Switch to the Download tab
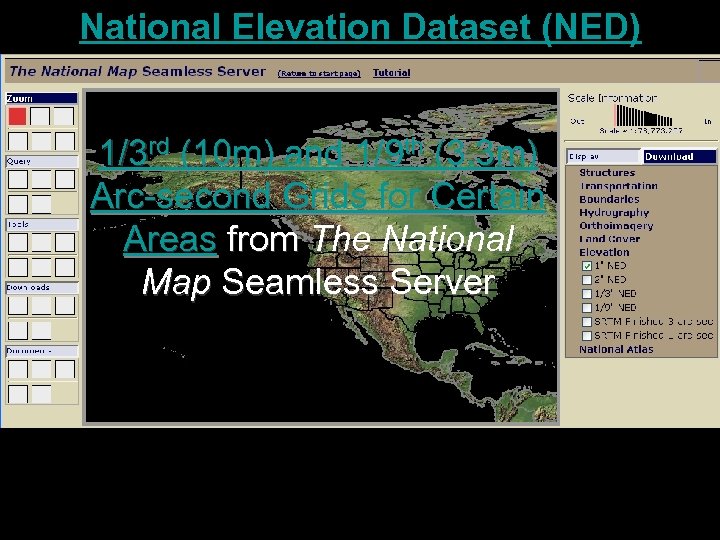This screenshot has width=720, height=540. point(679,157)
